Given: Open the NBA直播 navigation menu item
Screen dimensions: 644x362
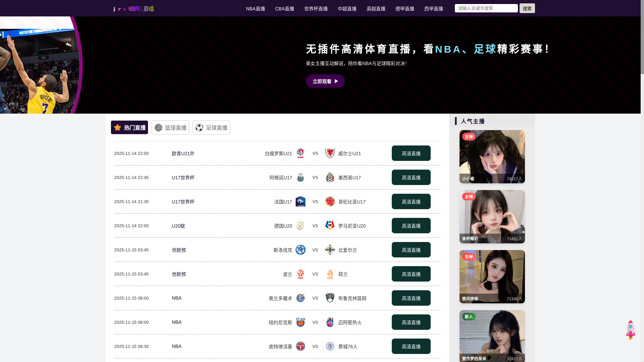Looking at the screenshot, I should [x=255, y=9].
